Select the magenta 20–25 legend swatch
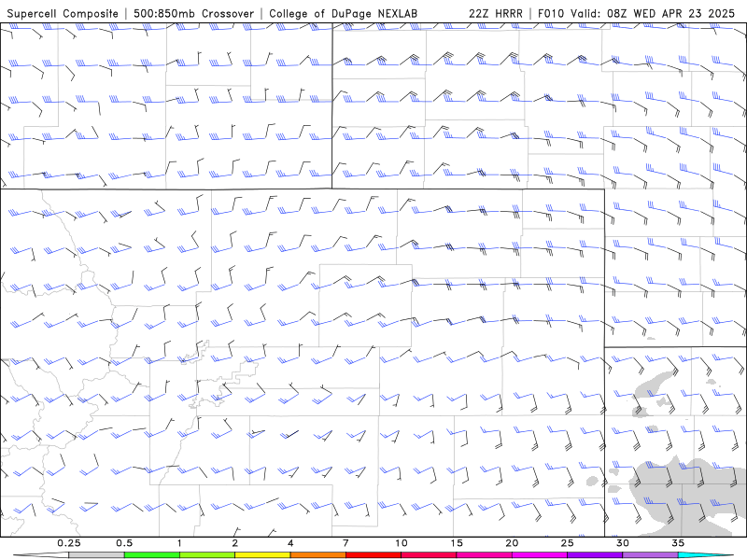Viewport: 747px width, 560px height. pos(540,555)
